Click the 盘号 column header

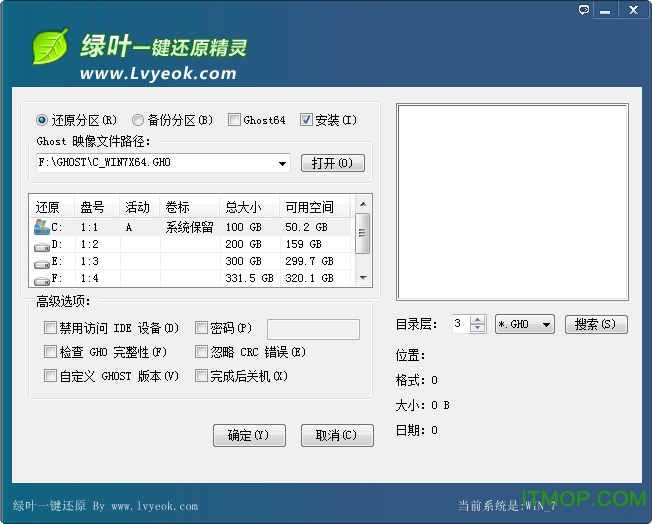[x=97, y=207]
